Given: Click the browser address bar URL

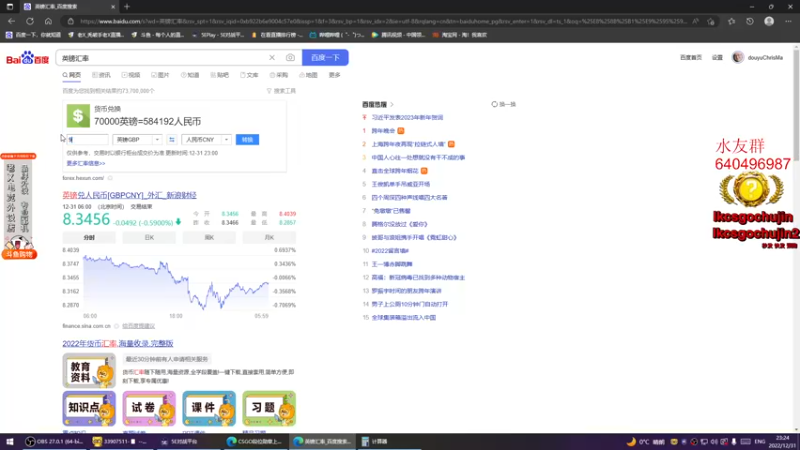Looking at the screenshot, I should click(x=383, y=21).
